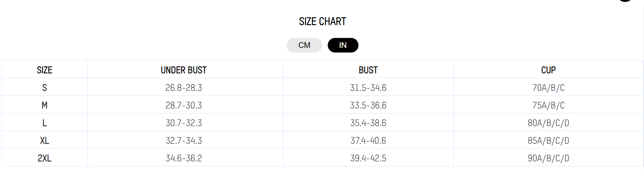Image resolution: width=644 pixels, height=169 pixels.
Task: Click the SIZE CHART heading
Action: [x=322, y=21]
